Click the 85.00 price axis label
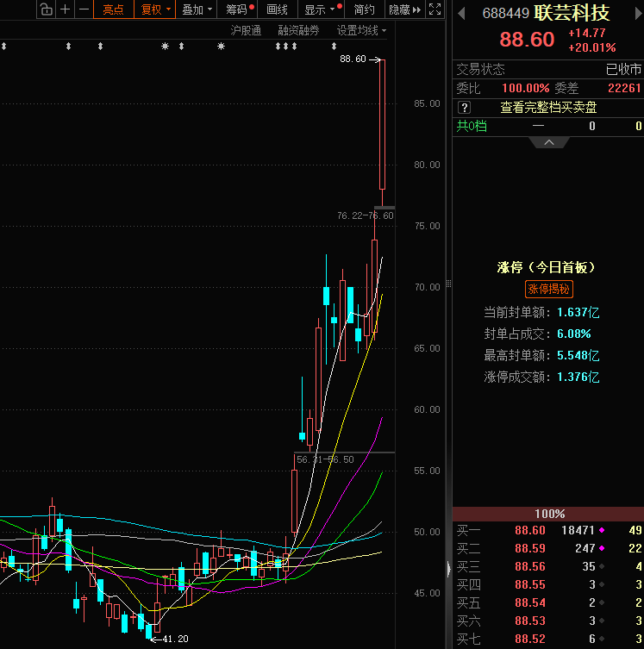The width and height of the screenshot is (644, 649). pyautogui.click(x=427, y=103)
